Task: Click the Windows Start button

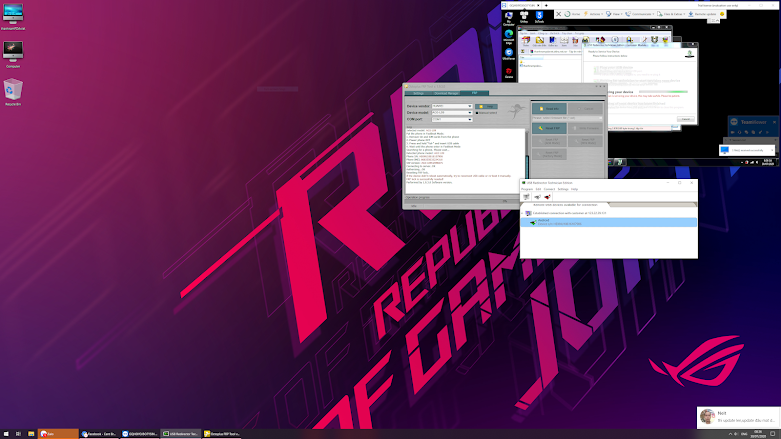Action: 6,434
